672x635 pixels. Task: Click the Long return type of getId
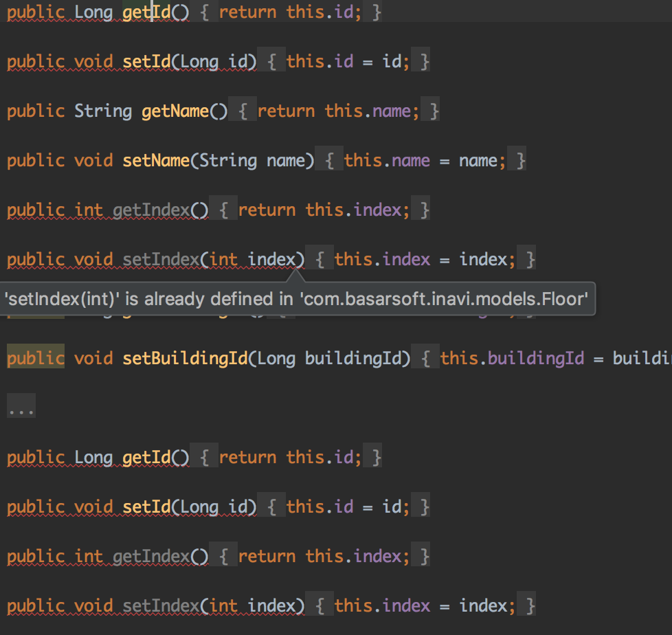pyautogui.click(x=95, y=12)
